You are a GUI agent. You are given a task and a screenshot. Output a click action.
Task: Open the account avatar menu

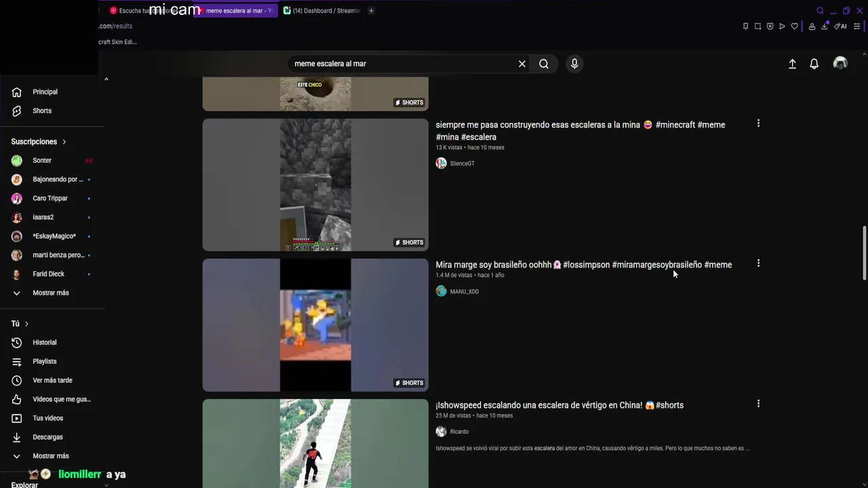tap(840, 63)
